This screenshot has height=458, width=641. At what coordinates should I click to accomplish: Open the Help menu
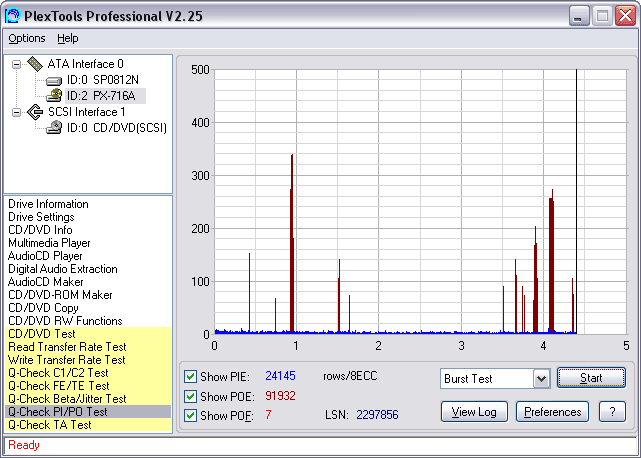67,38
